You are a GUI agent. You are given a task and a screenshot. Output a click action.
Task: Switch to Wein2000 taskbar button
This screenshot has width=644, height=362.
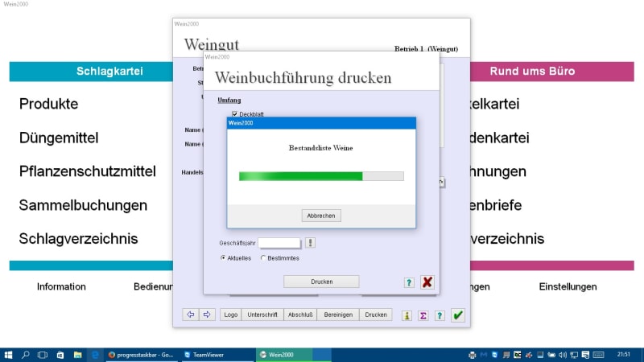pyautogui.click(x=293, y=355)
